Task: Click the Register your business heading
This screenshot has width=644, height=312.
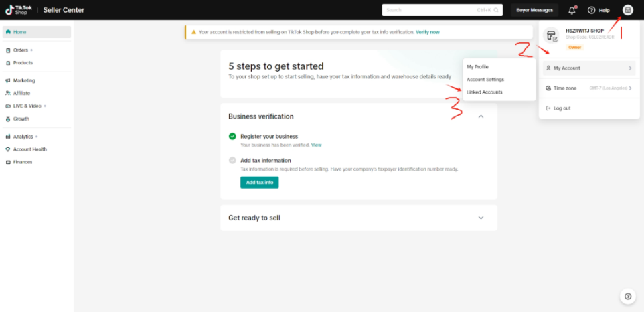Action: [x=269, y=137]
